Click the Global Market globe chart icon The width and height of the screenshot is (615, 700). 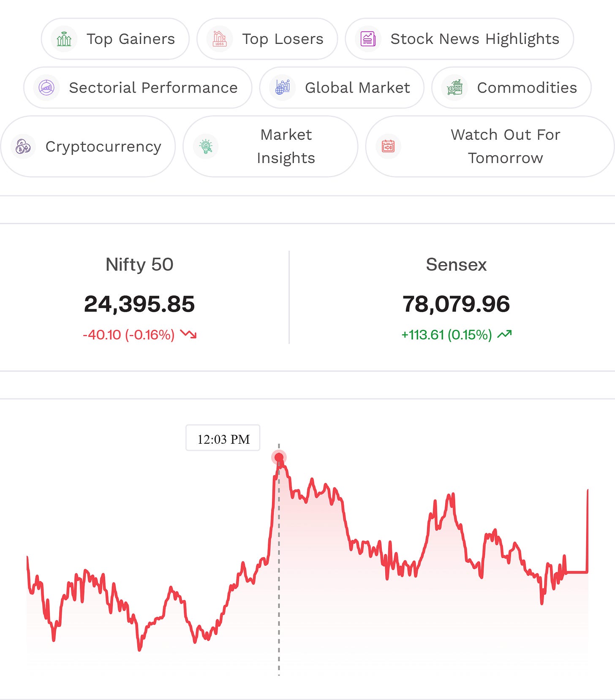pos(283,88)
